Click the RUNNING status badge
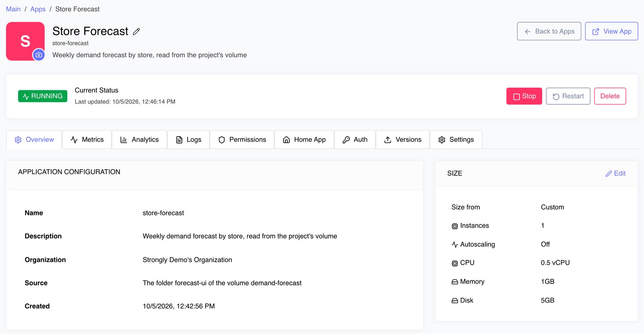Viewport: 644px width, 334px height. tap(43, 96)
